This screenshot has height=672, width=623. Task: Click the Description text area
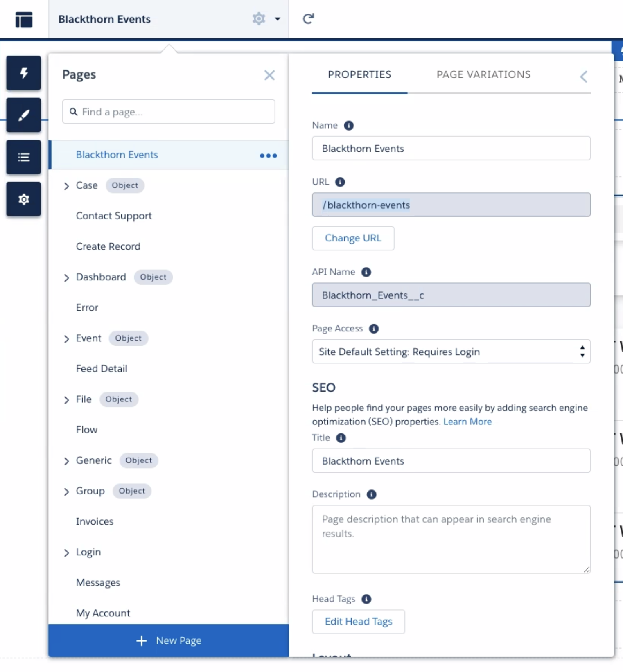point(451,539)
